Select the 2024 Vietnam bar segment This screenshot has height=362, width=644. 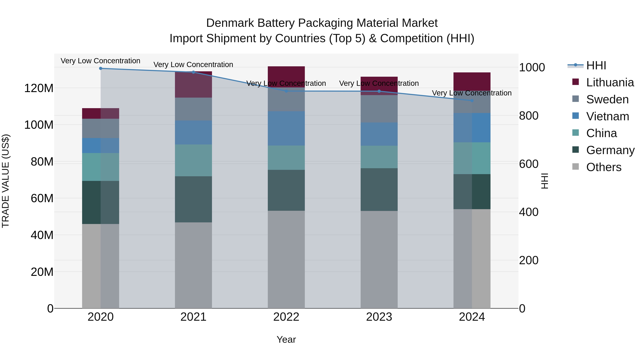coord(472,128)
